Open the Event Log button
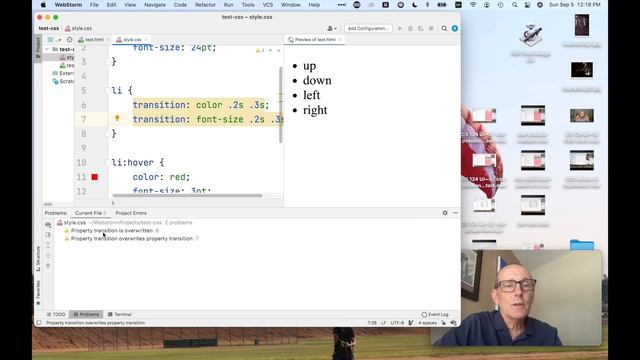This screenshot has width=640, height=360. coord(435,314)
